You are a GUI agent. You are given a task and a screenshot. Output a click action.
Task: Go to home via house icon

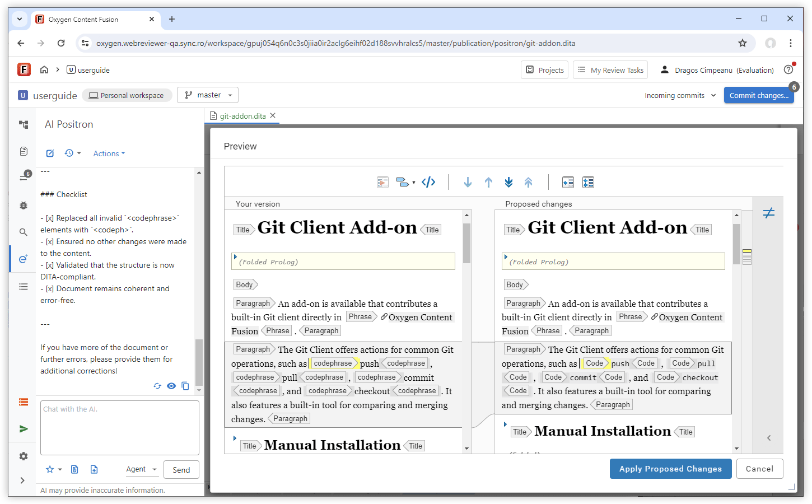(44, 70)
